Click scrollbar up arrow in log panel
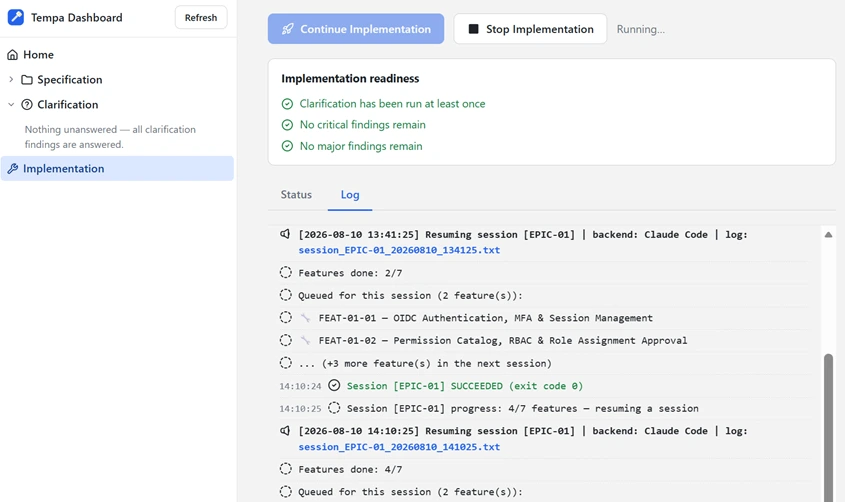845x502 pixels. tap(828, 234)
